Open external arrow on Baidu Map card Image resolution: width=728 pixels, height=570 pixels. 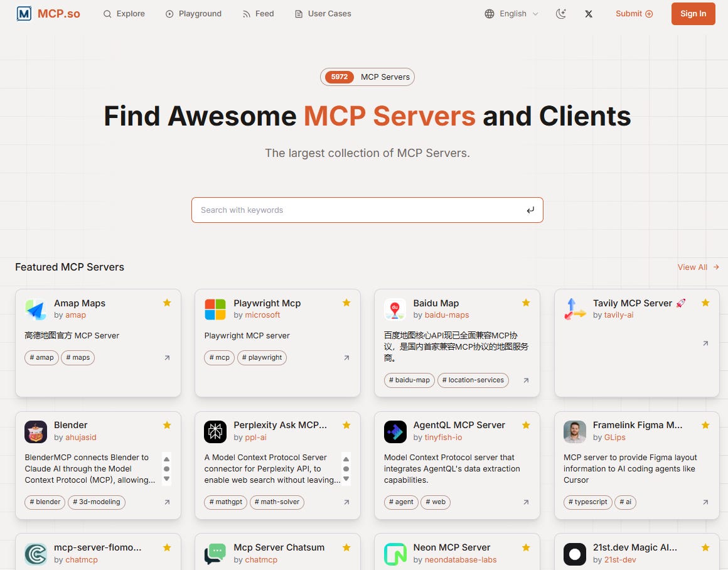click(x=526, y=380)
